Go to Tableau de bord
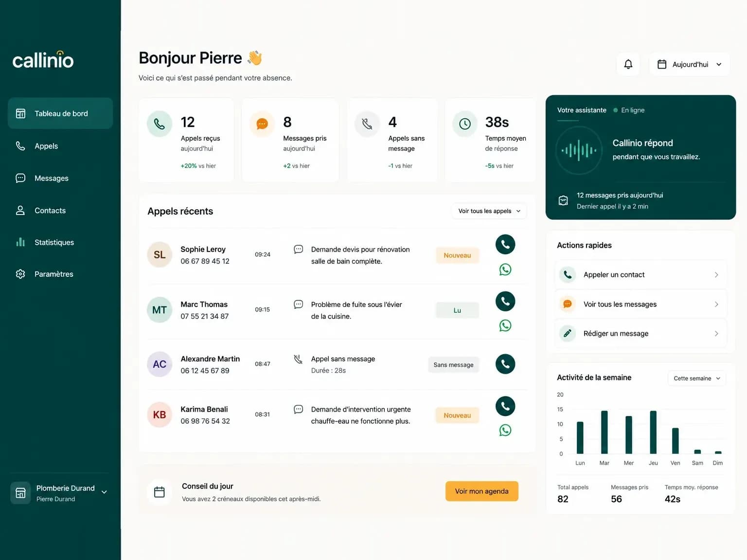Image resolution: width=747 pixels, height=560 pixels. coord(60,113)
